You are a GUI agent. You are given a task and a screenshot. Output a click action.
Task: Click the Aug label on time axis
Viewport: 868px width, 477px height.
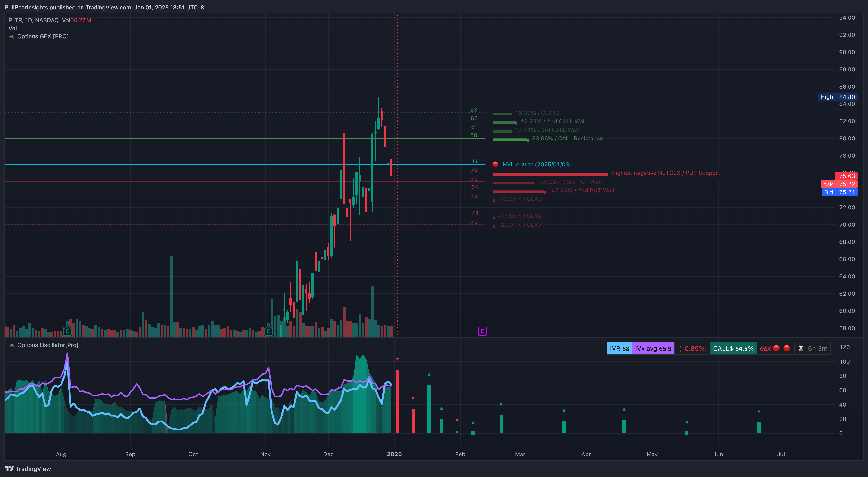pyautogui.click(x=61, y=454)
